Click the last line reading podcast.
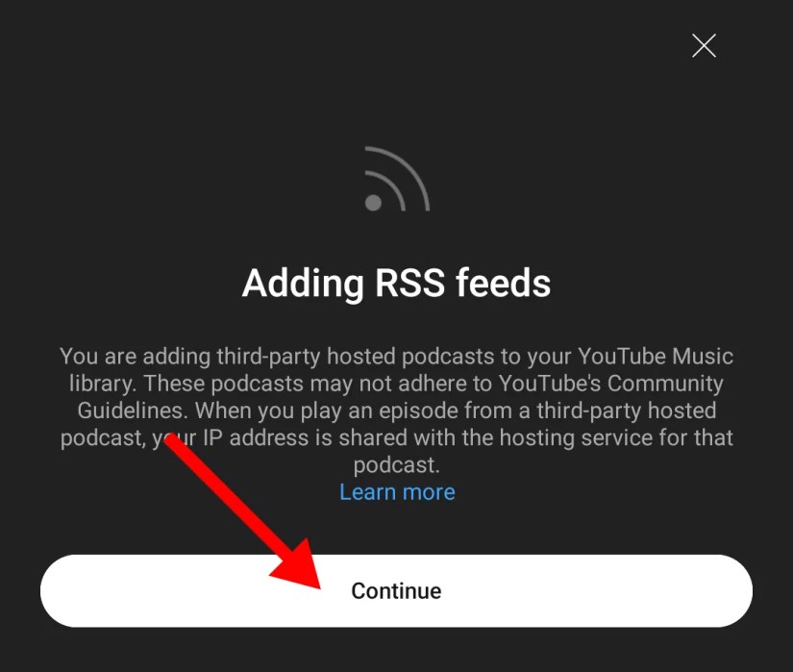Viewport: 793px width, 672px height. 396,465
